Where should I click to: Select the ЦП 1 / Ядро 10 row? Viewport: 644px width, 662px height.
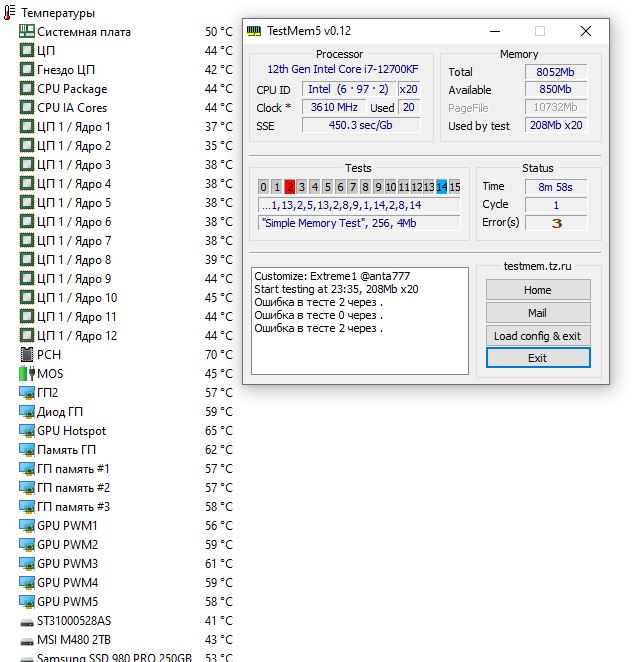point(126,298)
